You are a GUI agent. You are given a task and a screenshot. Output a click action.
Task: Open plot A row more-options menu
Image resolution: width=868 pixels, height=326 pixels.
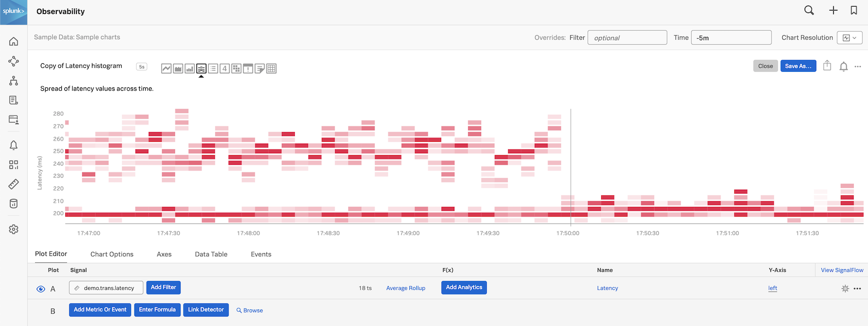click(x=857, y=289)
